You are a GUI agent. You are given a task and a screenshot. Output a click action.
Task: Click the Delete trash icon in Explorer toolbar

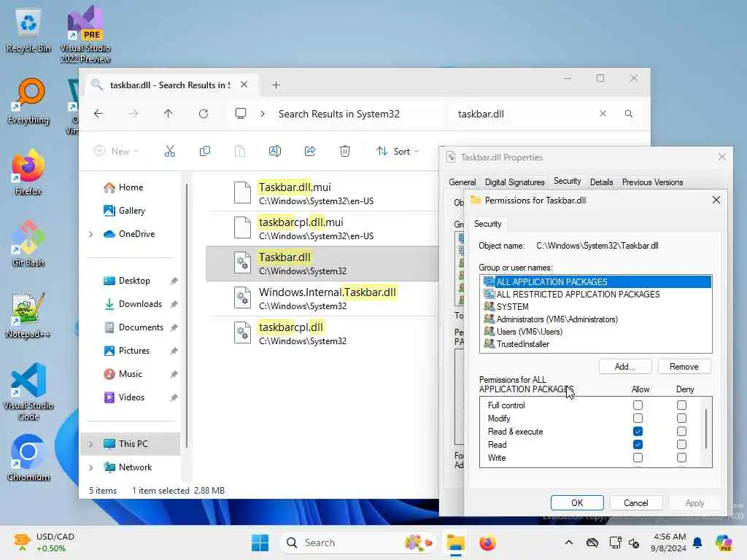coord(345,152)
